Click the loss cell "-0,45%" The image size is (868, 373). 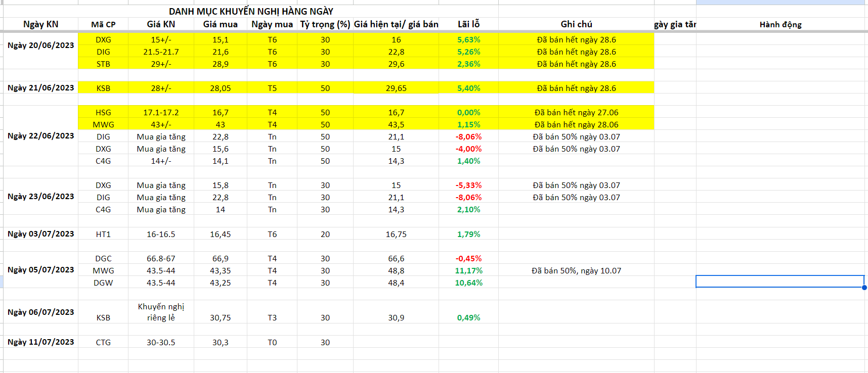(x=469, y=258)
